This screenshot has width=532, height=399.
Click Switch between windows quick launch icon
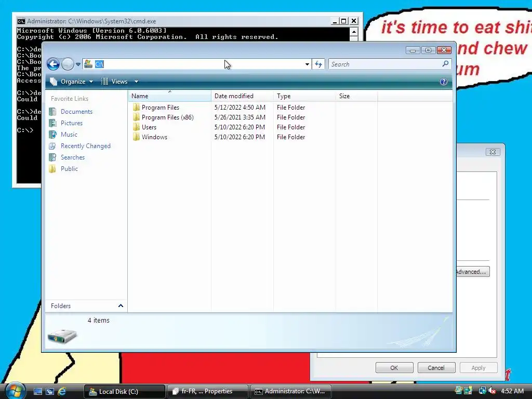pos(50,392)
